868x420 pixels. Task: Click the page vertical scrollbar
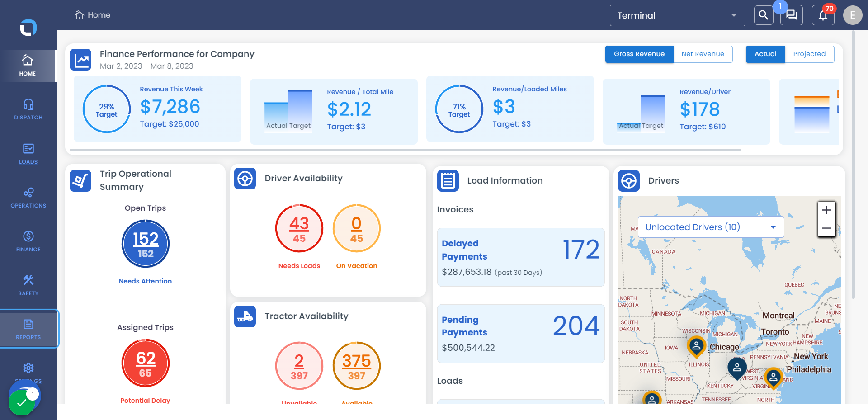click(853, 165)
